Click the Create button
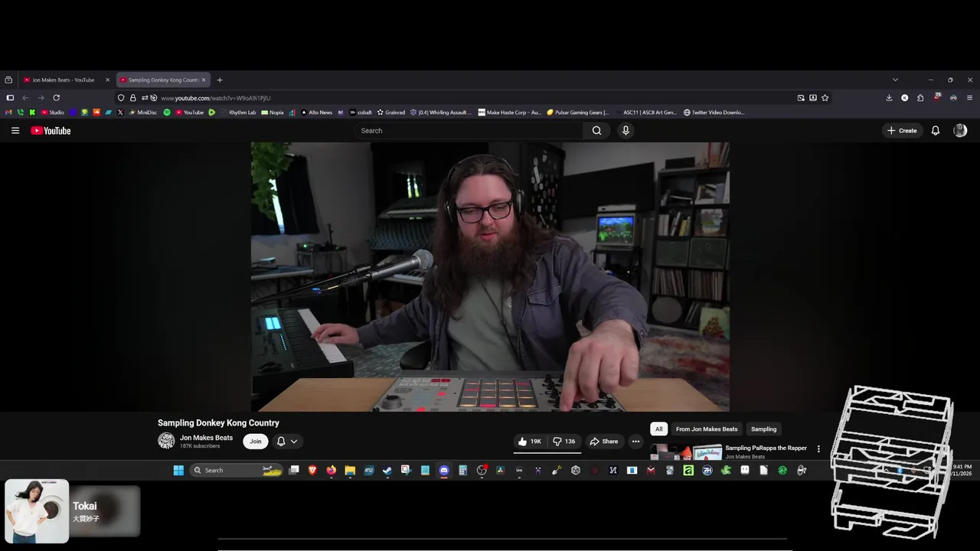The height and width of the screenshot is (551, 980). 902,131
